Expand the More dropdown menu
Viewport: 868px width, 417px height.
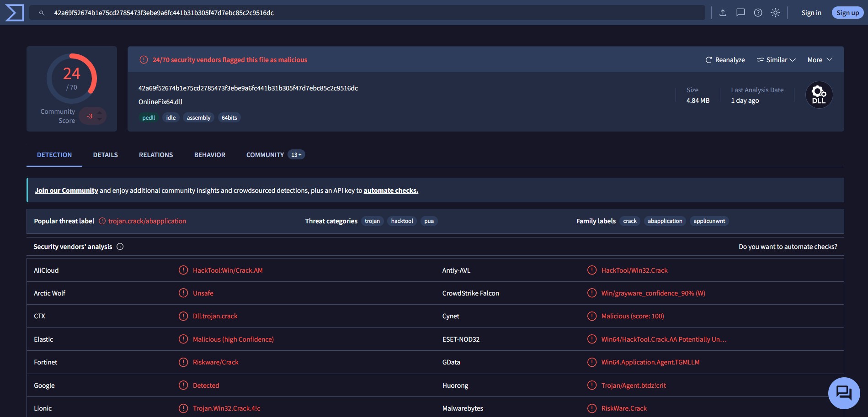pos(820,60)
